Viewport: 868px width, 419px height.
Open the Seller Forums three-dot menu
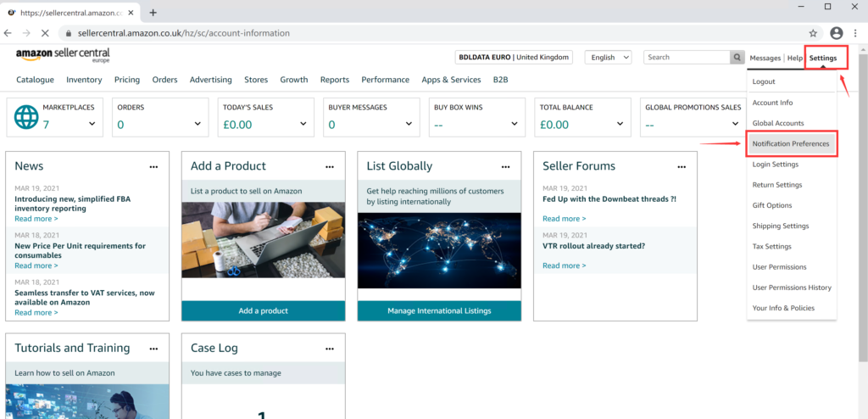[x=682, y=166]
